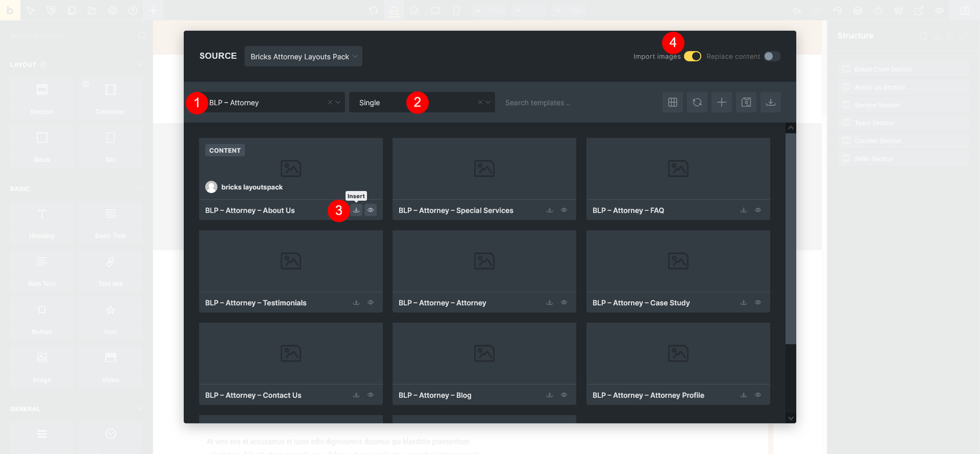Add a Section element from Layout

coord(42,98)
